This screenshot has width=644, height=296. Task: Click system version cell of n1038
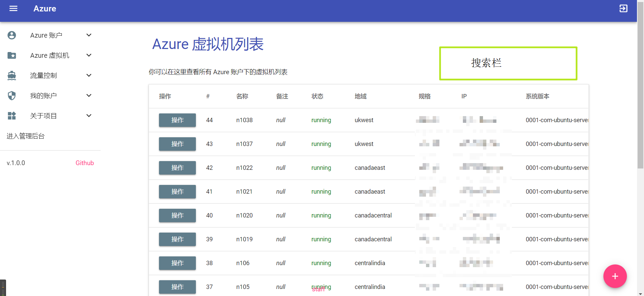click(557, 120)
